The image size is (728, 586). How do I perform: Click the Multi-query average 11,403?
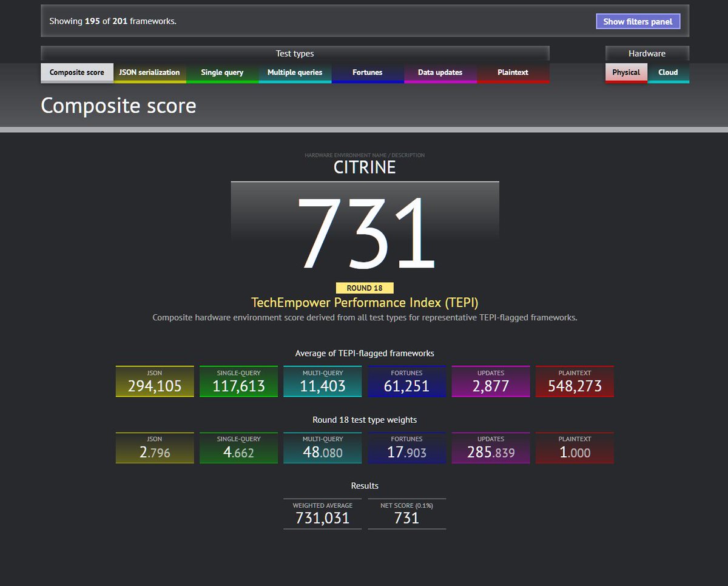[323, 386]
